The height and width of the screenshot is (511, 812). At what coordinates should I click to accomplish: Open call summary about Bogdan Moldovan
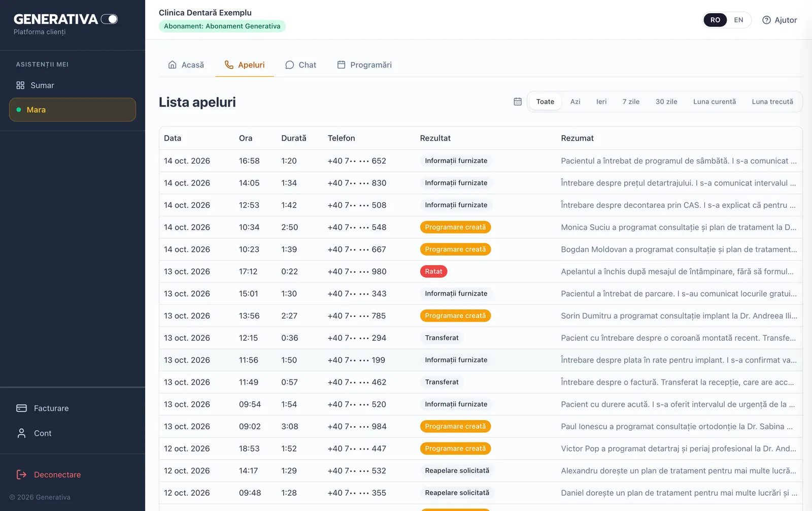[x=679, y=249]
